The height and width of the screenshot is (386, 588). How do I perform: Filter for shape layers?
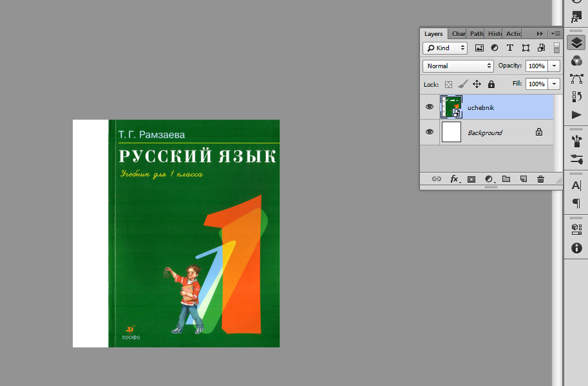point(526,48)
